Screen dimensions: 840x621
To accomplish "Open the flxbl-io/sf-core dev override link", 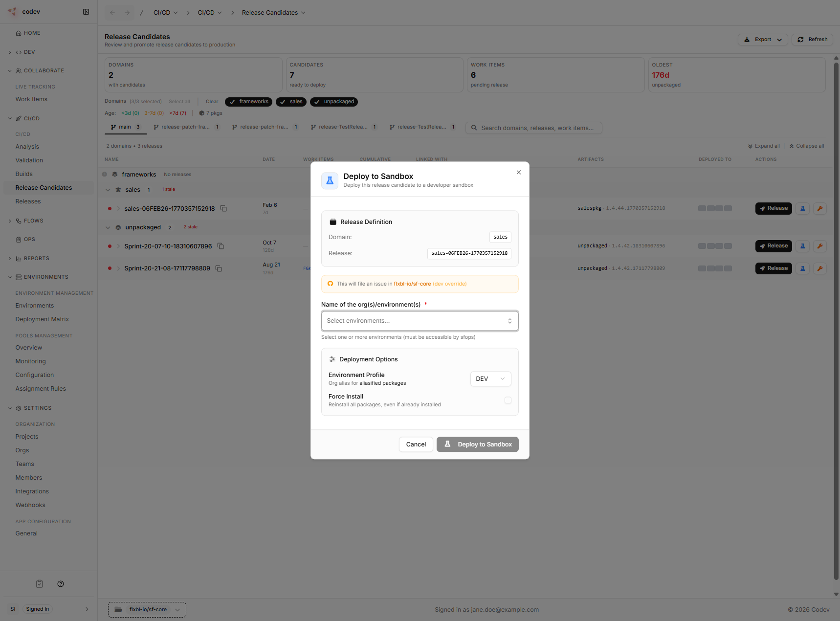I will (x=413, y=284).
